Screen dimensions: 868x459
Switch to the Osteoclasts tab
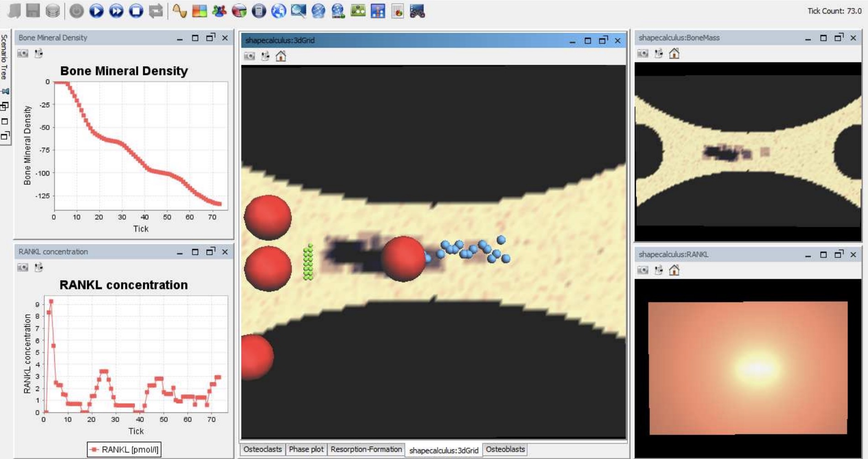pyautogui.click(x=262, y=449)
